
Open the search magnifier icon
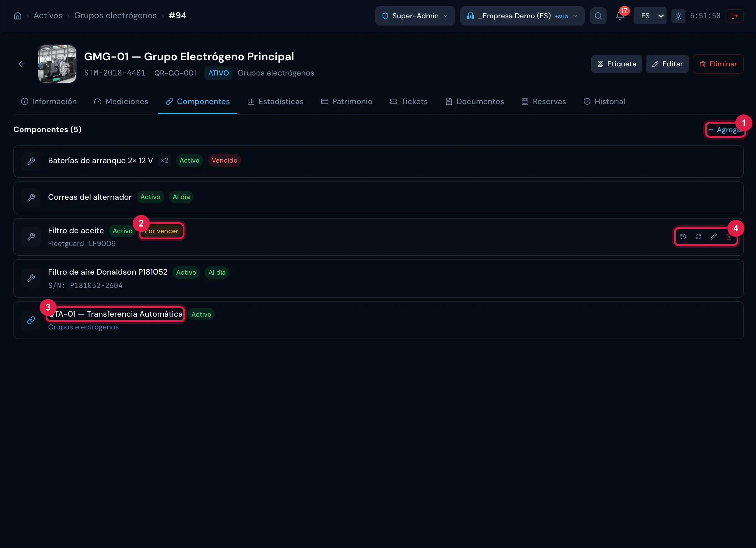pos(598,16)
